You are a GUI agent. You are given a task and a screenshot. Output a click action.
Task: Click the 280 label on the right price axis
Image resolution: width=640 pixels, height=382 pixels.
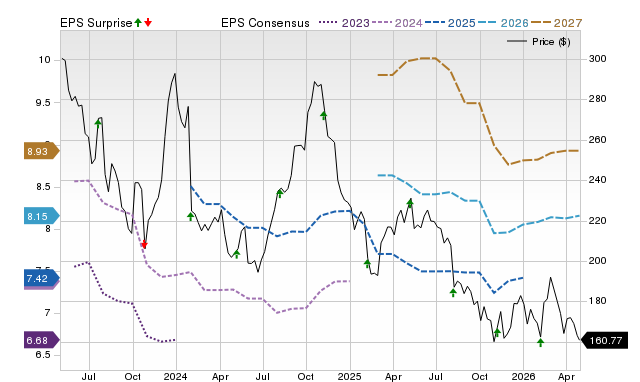point(598,99)
